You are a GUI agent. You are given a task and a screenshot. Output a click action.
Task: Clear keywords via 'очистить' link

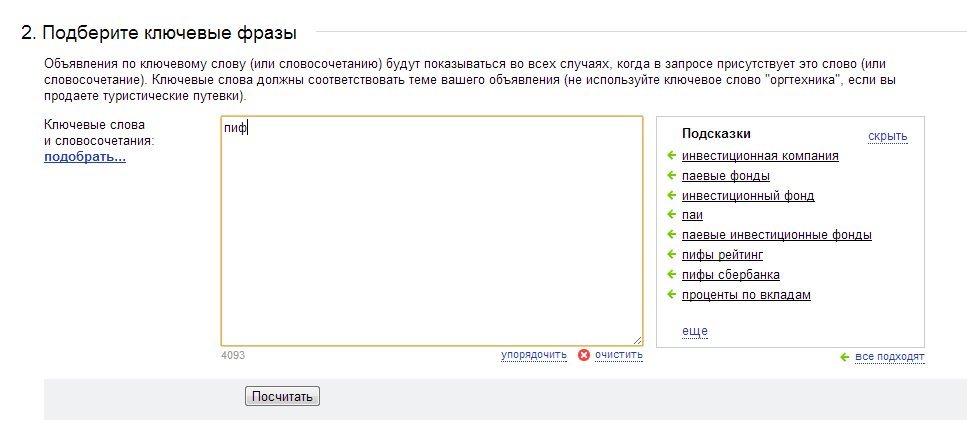coord(619,355)
